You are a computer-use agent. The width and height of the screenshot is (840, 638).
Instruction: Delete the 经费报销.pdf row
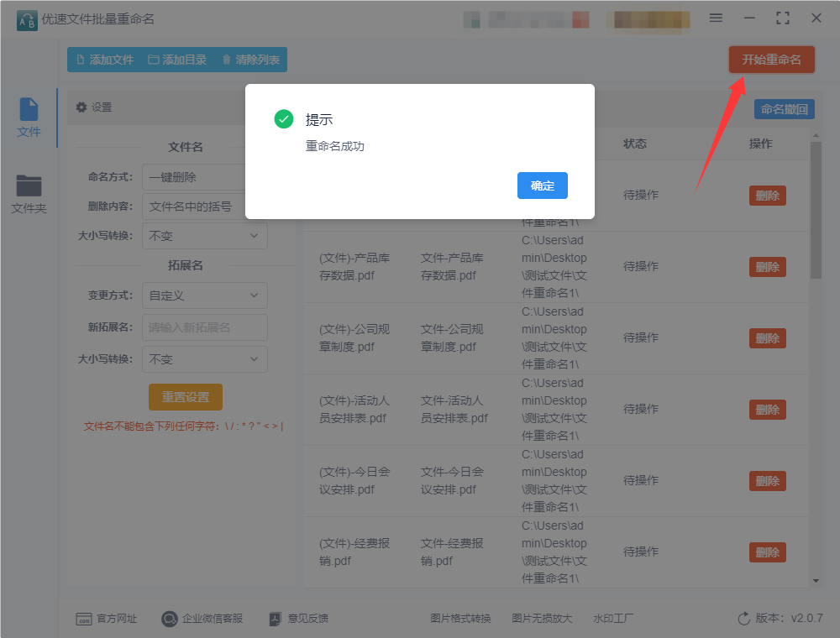tap(768, 552)
